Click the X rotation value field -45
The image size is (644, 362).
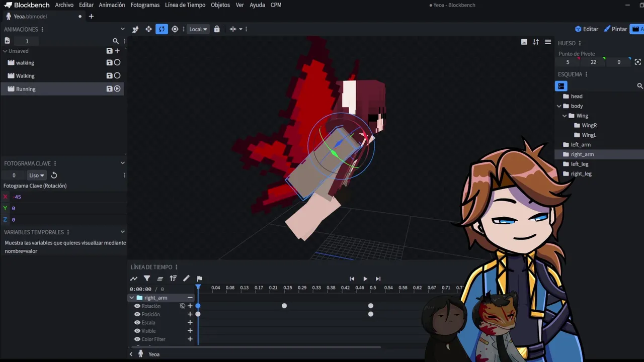(67, 197)
